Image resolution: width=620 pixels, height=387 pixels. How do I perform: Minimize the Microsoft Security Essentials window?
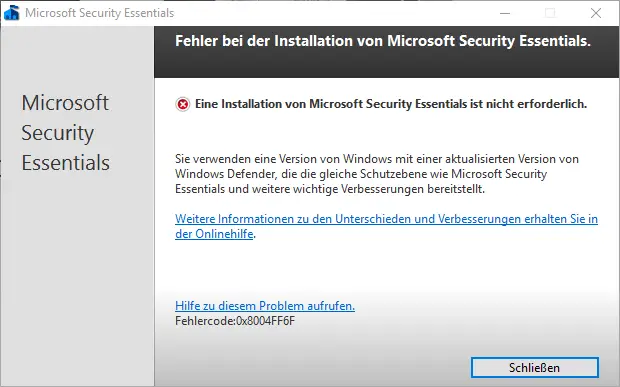click(x=505, y=13)
